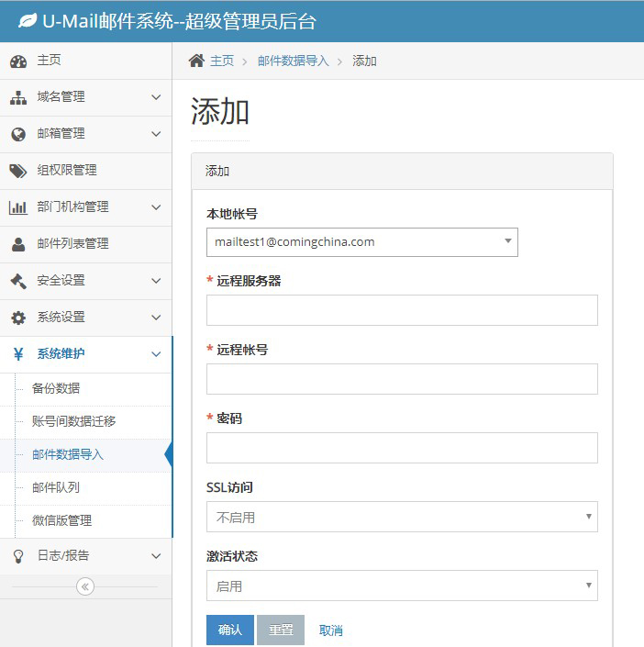Click the 取消 link
This screenshot has width=644, height=647.
330,630
